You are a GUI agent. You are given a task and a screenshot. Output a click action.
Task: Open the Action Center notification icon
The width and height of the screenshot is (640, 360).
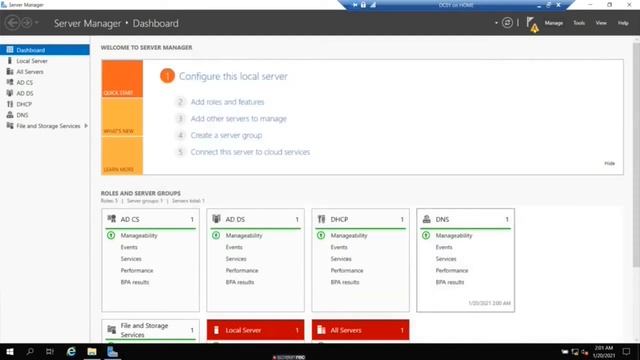click(626, 351)
